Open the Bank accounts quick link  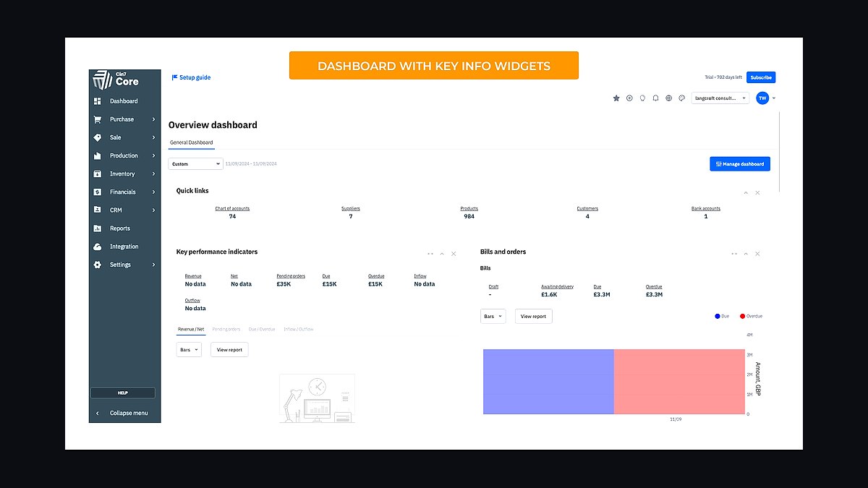tap(706, 208)
